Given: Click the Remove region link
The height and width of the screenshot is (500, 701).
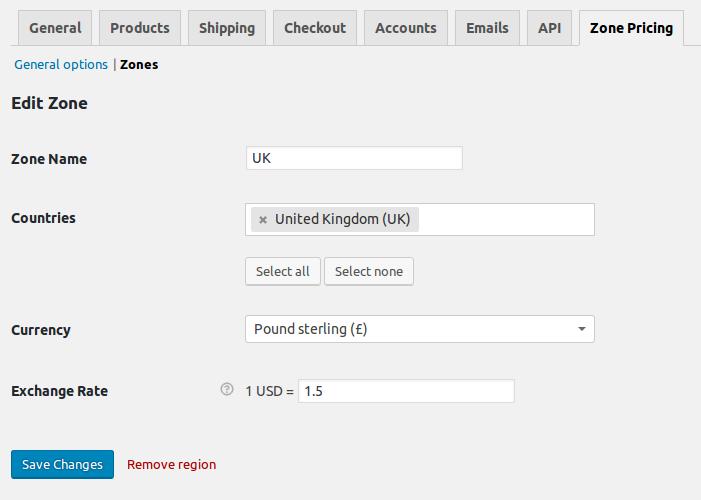Looking at the screenshot, I should pos(171,464).
